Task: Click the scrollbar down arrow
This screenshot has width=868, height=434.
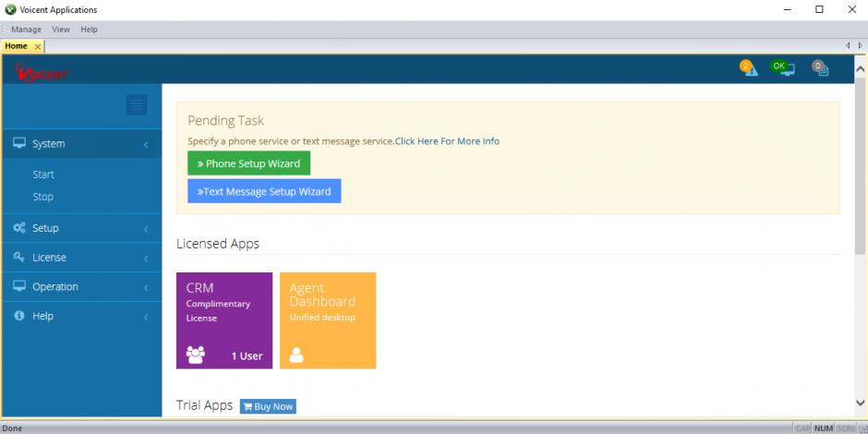Action: [x=861, y=403]
